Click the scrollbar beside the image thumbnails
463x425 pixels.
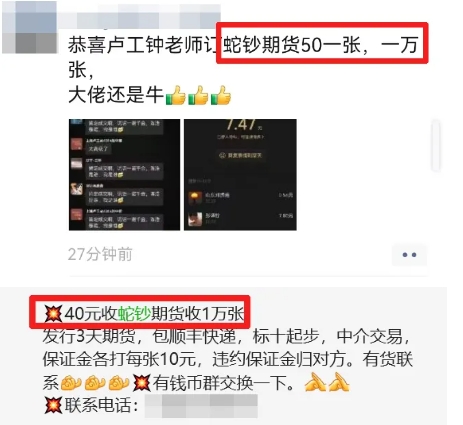[436, 146]
